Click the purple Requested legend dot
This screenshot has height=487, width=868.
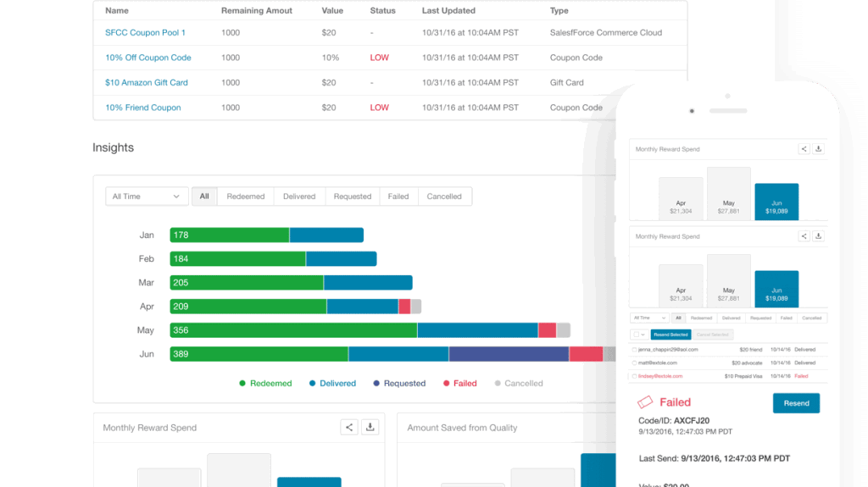click(376, 383)
